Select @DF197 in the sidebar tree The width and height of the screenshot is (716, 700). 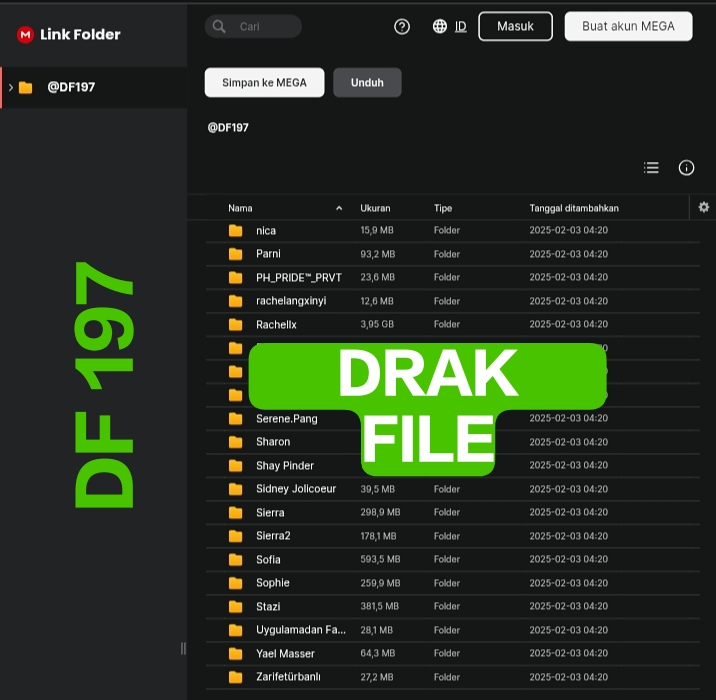(94, 87)
